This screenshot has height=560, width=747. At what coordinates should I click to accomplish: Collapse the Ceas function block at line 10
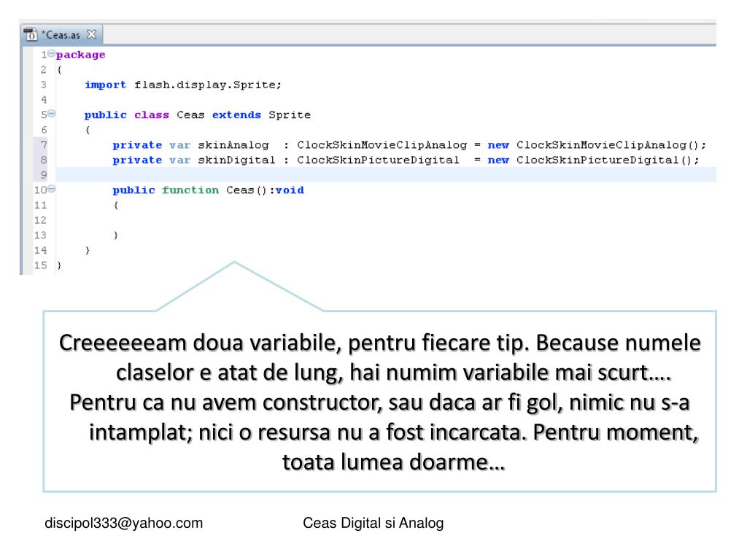(52, 189)
